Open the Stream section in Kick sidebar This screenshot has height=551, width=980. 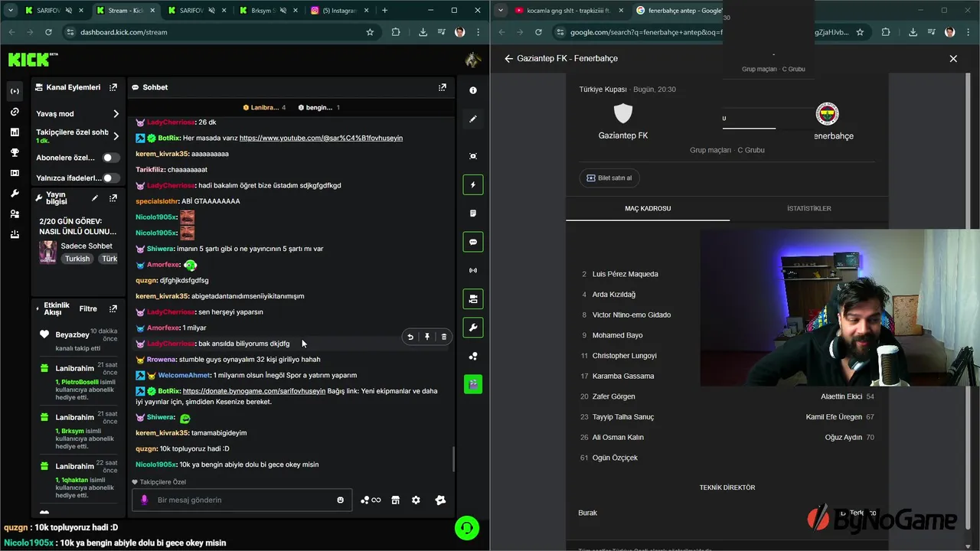click(x=15, y=91)
